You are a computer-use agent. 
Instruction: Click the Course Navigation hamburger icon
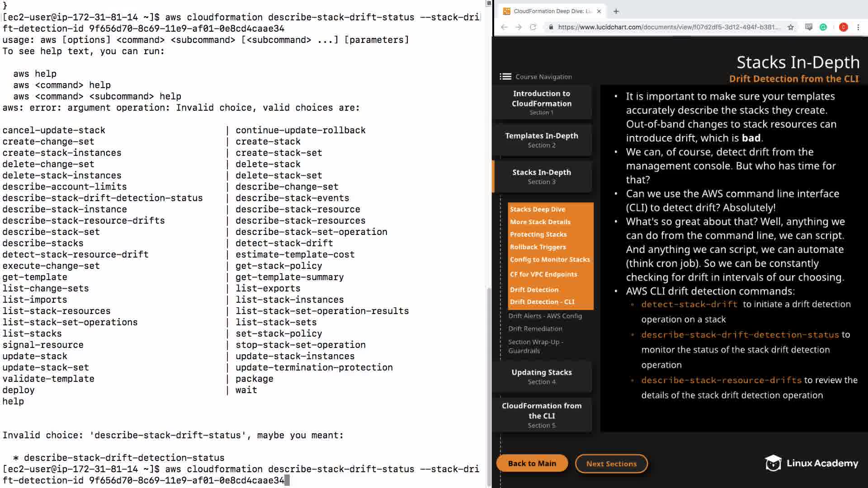[x=505, y=77]
